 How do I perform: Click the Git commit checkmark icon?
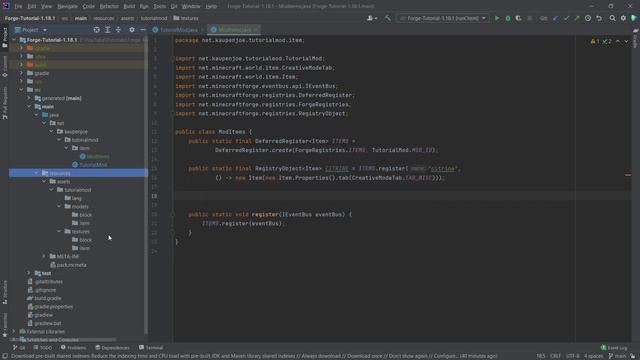pos(566,18)
